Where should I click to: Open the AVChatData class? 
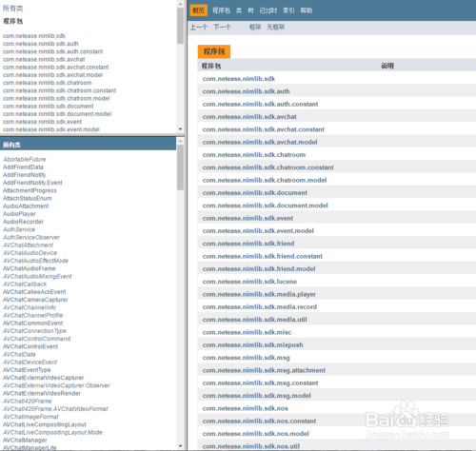(x=19, y=354)
